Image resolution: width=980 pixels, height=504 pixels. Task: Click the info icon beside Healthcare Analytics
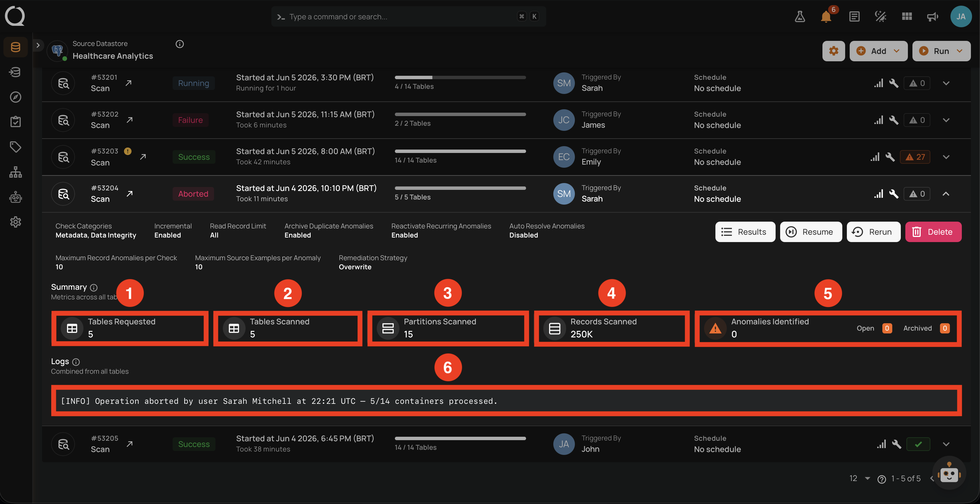[180, 44]
